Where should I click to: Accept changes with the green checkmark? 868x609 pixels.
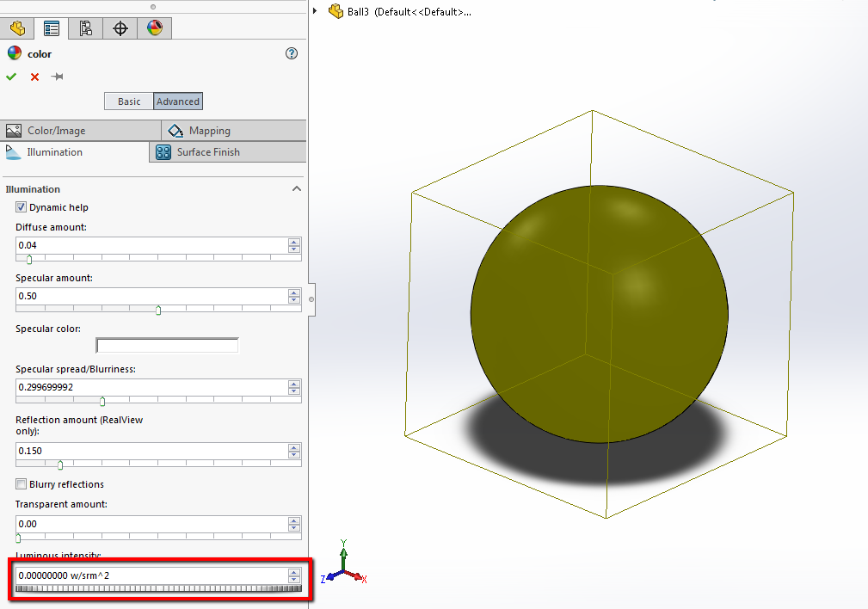tap(11, 77)
